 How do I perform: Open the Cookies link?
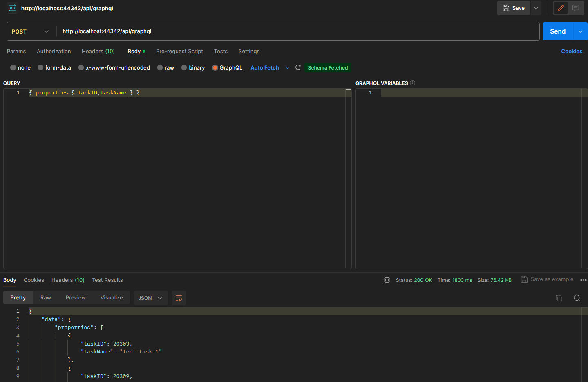click(571, 52)
